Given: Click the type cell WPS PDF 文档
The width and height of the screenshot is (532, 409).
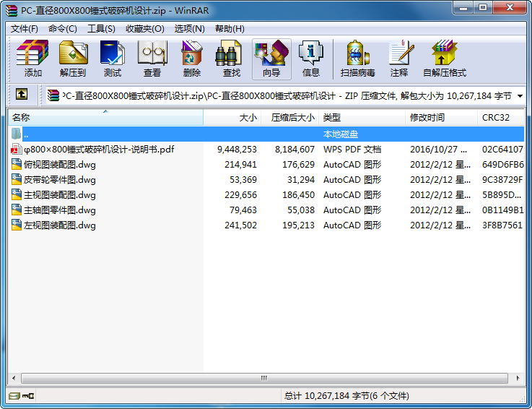Looking at the screenshot, I should (x=352, y=149).
